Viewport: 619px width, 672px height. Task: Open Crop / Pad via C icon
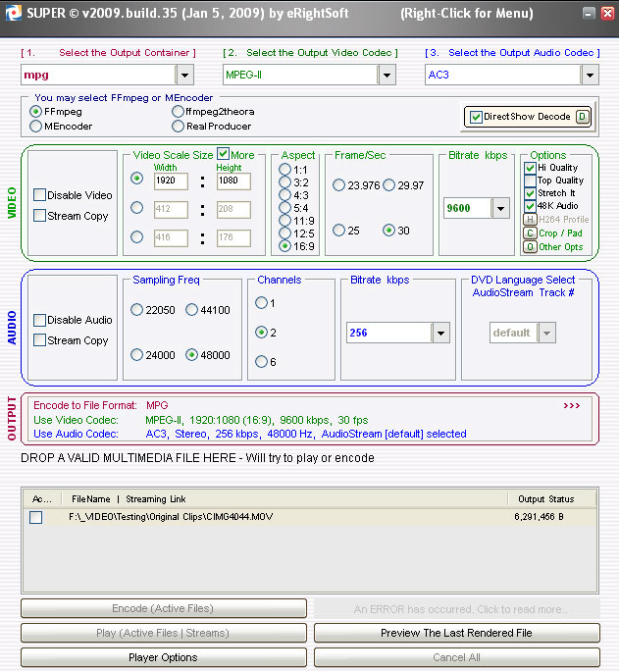click(530, 233)
